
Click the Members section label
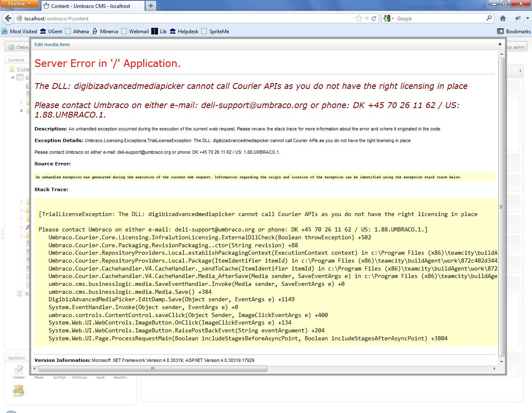(x=121, y=377)
